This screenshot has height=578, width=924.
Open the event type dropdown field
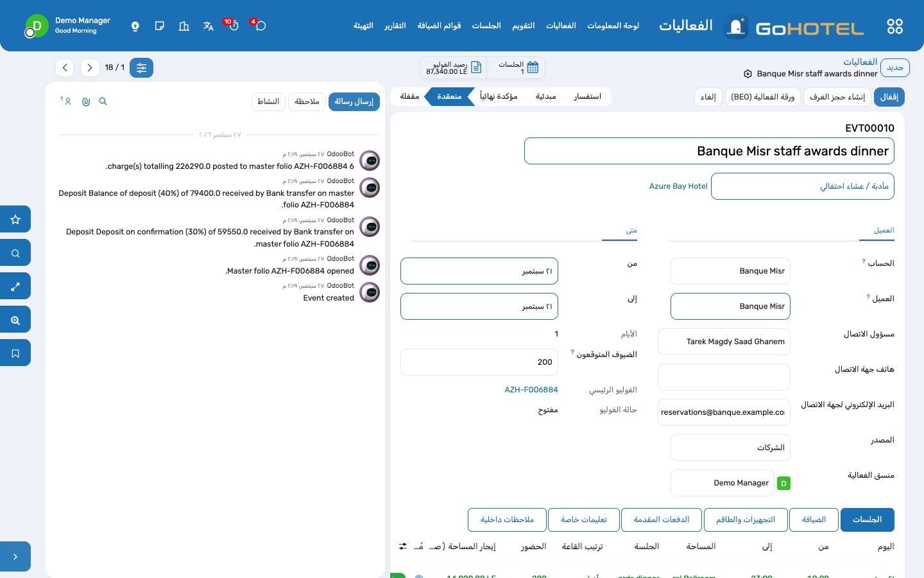803,186
